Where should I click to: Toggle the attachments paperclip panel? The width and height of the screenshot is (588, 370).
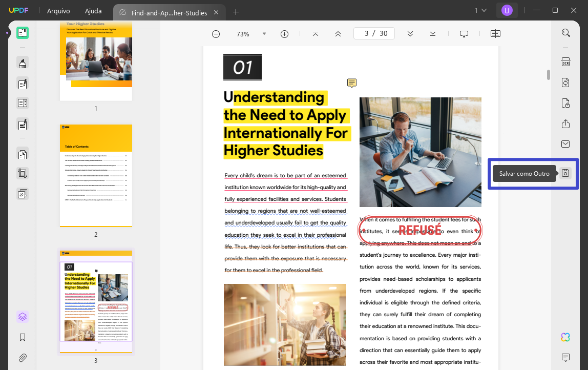tap(23, 358)
